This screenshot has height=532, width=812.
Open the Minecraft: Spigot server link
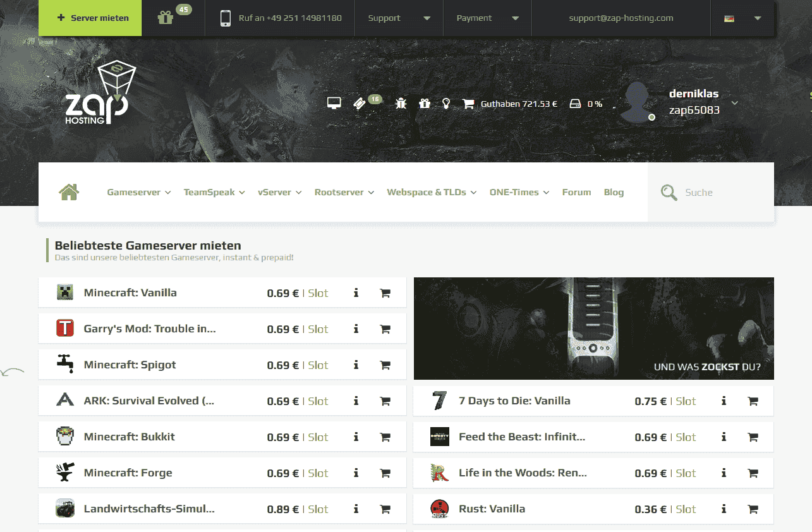tap(130, 365)
